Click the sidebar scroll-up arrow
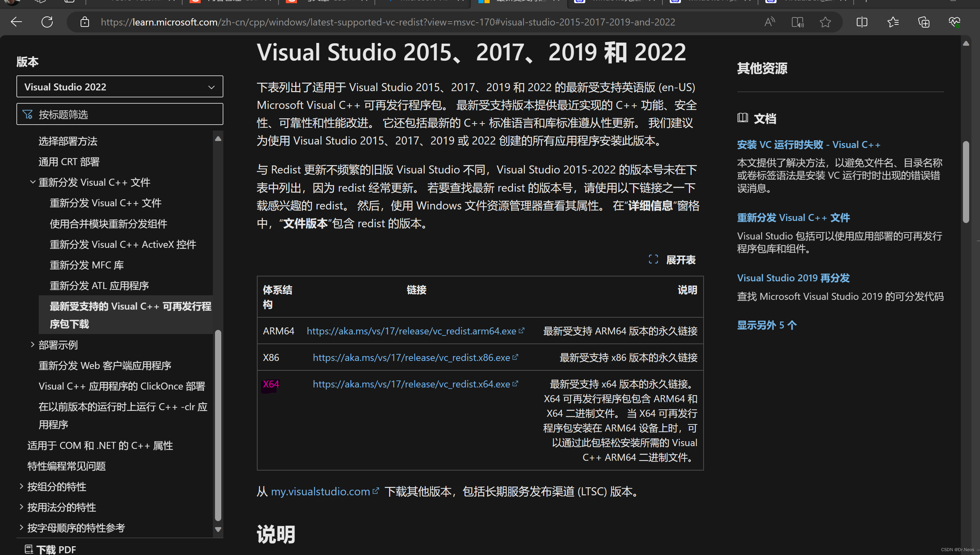This screenshot has width=980, height=555. click(218, 138)
